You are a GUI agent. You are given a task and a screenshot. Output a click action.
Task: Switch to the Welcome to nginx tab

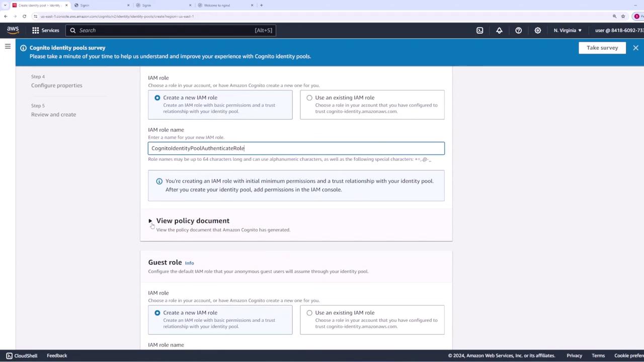tap(225, 5)
